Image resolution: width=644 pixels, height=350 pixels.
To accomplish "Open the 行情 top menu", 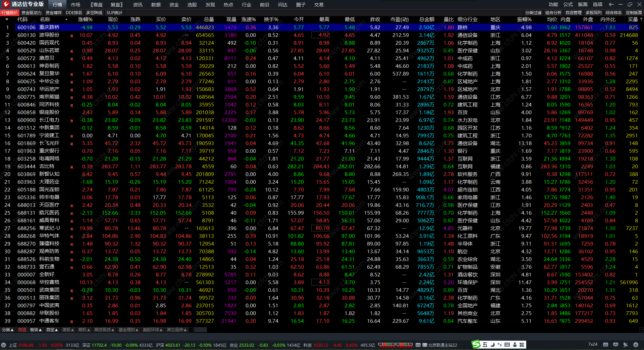I will pyautogui.click(x=57, y=5).
